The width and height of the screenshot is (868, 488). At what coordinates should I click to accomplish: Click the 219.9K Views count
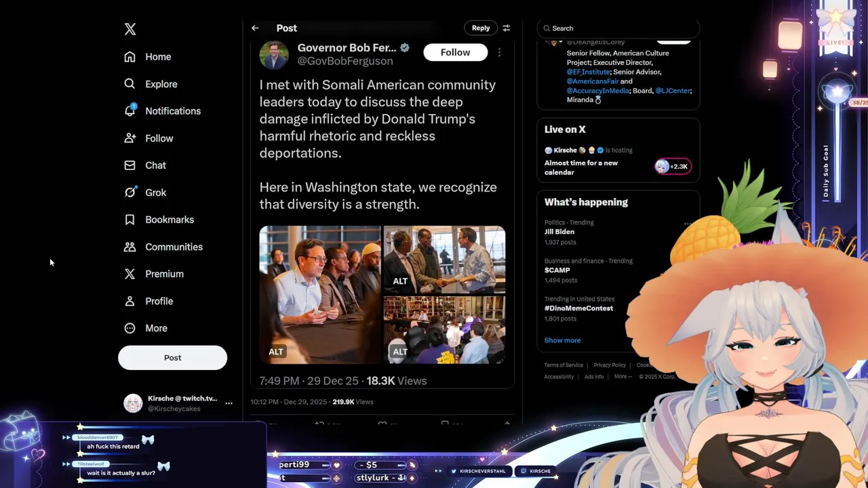[x=353, y=402]
